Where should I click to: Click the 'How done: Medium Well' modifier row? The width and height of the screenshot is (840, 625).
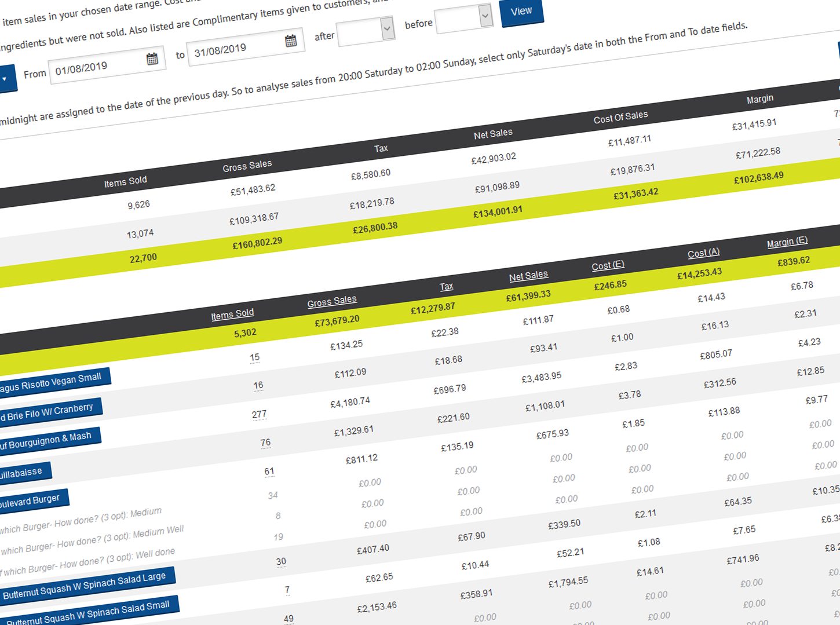(x=92, y=540)
